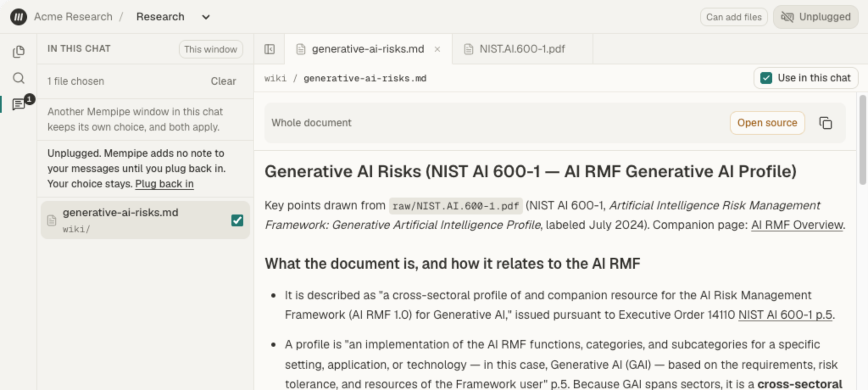Click the Clear button

coord(223,81)
